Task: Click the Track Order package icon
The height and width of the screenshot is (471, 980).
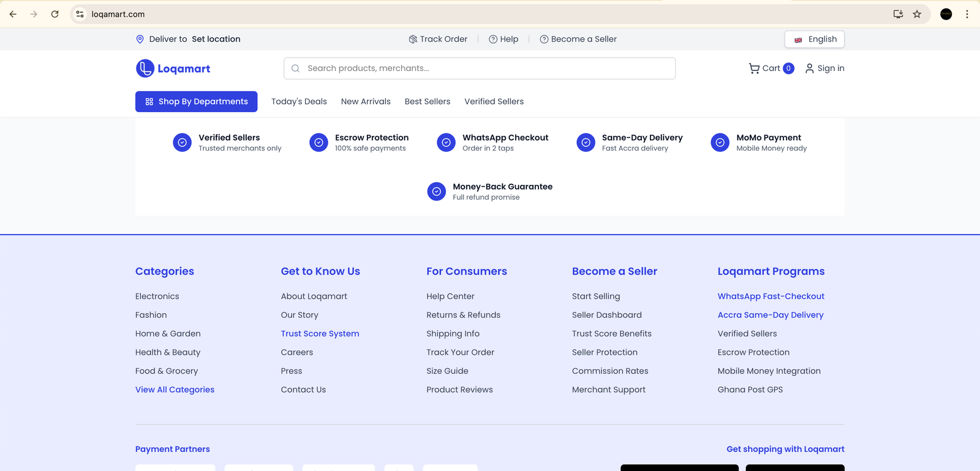Action: (x=413, y=39)
